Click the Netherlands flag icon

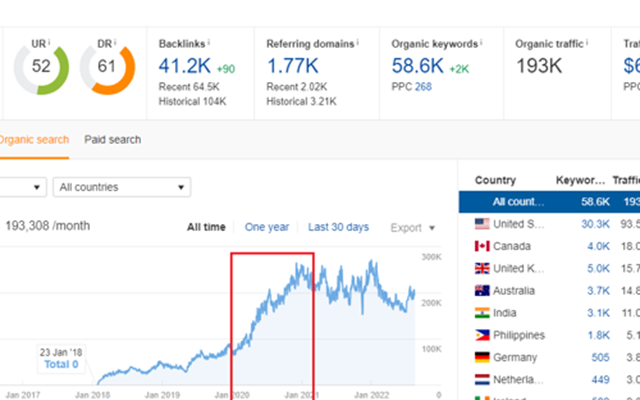(x=482, y=380)
